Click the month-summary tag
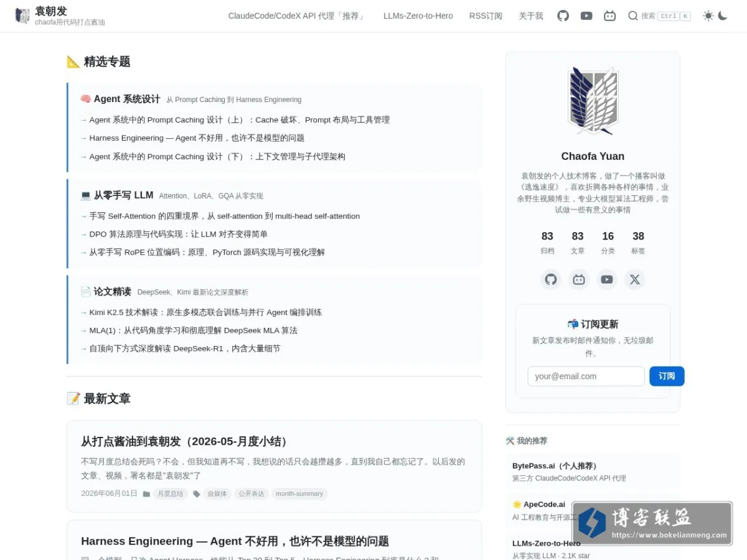Screen dimensions: 747x560 point(299,494)
